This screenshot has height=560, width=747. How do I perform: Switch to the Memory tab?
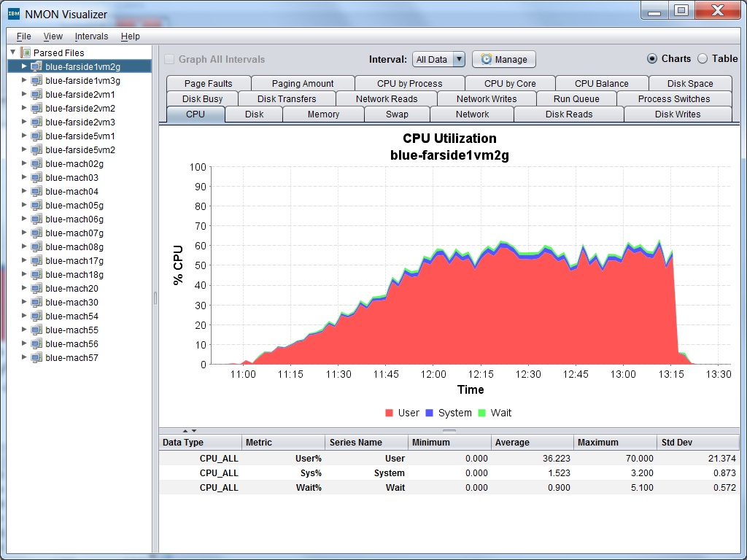tap(323, 114)
